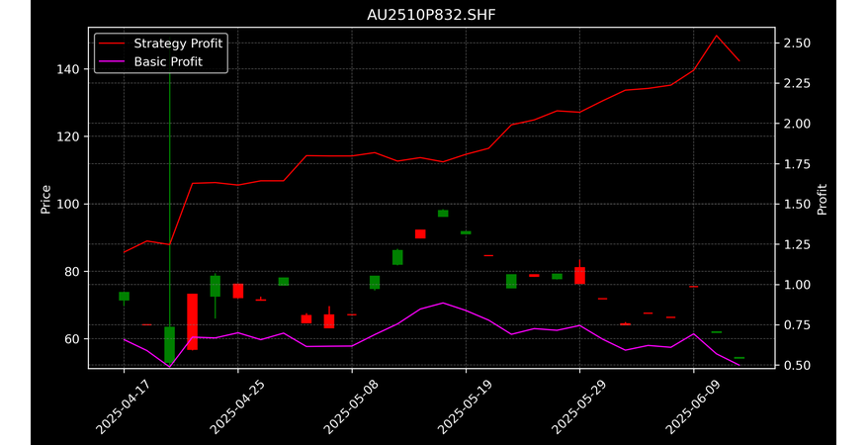
Task: Click the 1.25 profit tick label
Action: (797, 244)
